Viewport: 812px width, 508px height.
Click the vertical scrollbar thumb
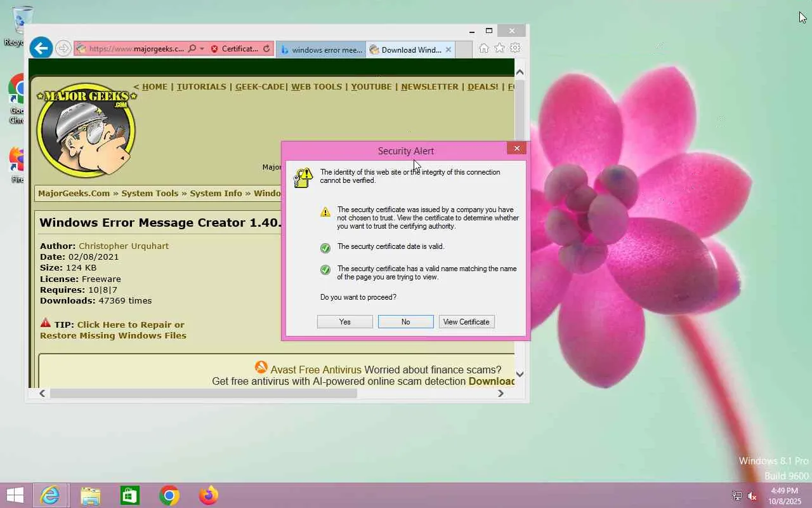pos(520,109)
